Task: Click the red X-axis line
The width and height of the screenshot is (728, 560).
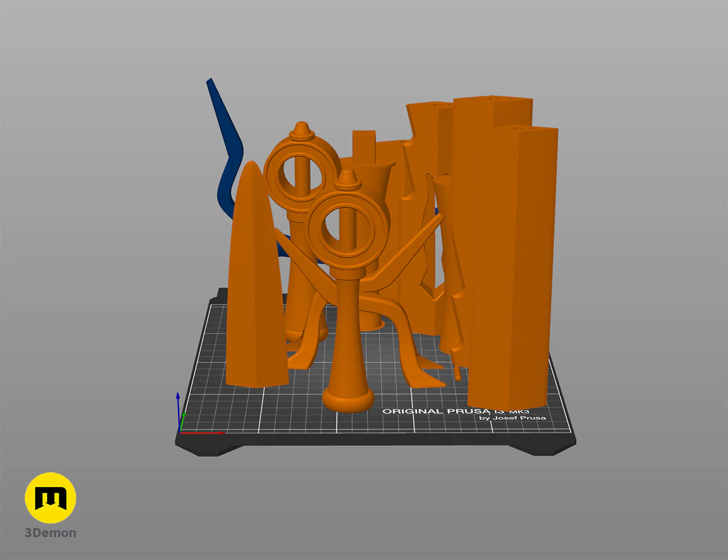Action: tap(202, 432)
